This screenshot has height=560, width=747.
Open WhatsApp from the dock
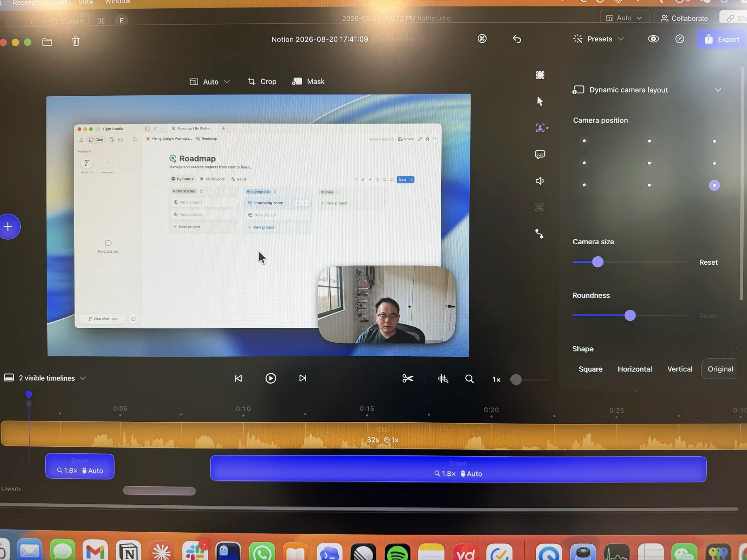[262, 552]
